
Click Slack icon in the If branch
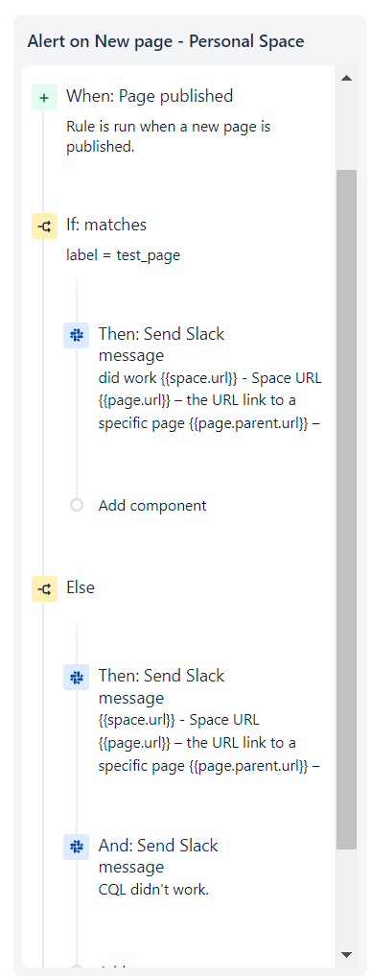pos(76,336)
